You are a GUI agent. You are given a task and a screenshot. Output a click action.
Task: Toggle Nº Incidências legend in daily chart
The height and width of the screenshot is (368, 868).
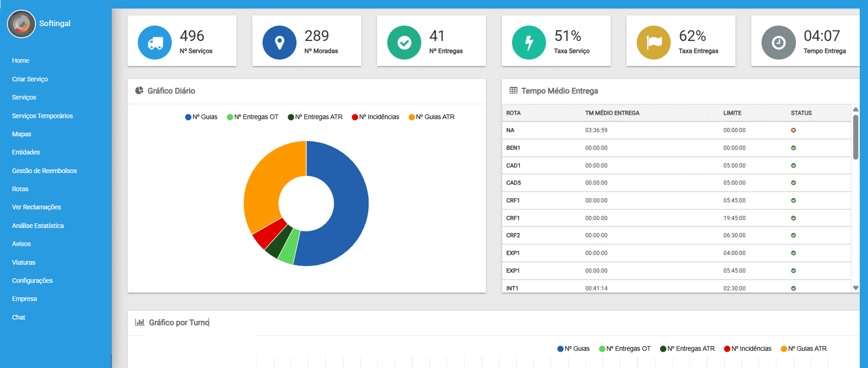pos(375,117)
